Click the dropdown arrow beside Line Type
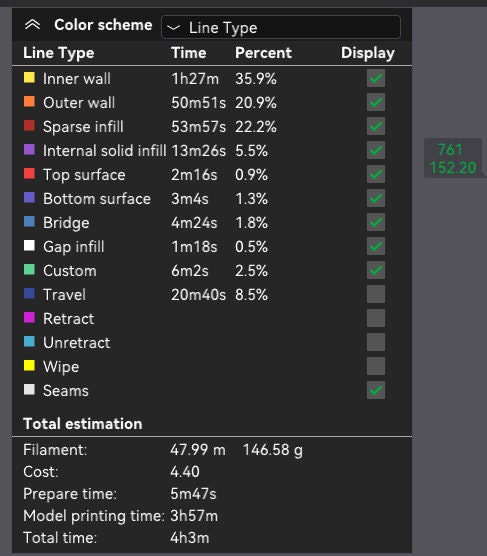Viewport: 487px width, 556px height. (173, 27)
